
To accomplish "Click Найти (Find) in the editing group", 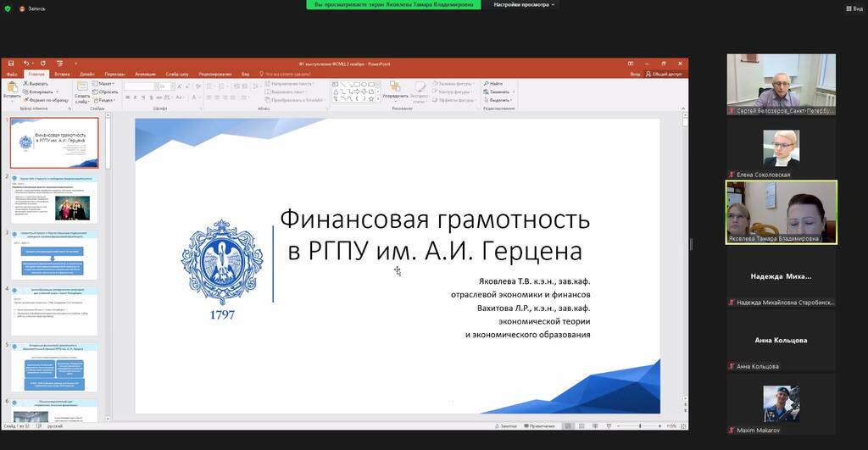I will (493, 84).
